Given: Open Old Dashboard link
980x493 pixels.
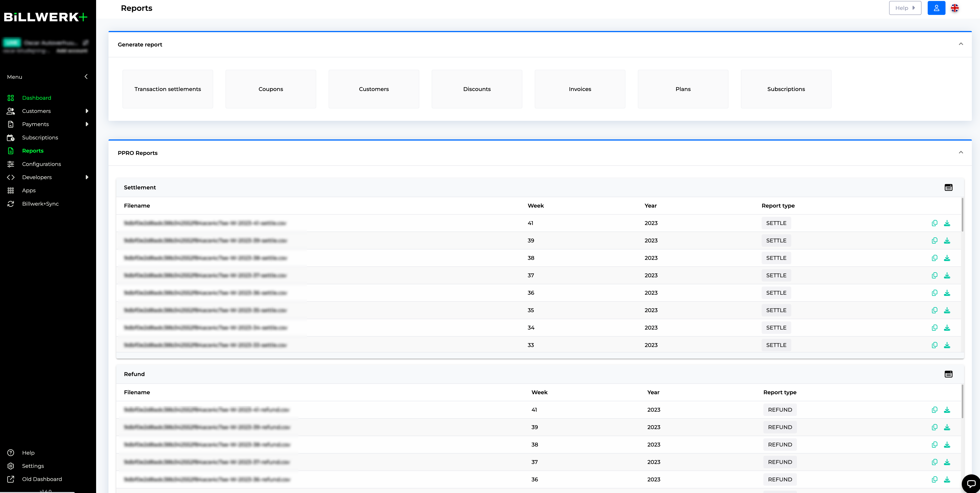Looking at the screenshot, I should tap(42, 479).
